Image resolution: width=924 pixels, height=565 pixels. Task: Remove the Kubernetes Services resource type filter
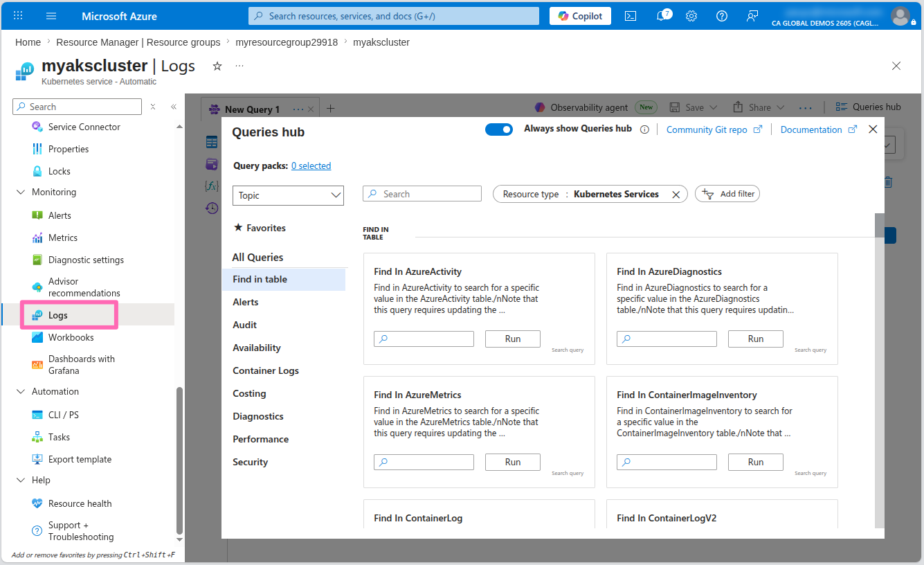click(676, 195)
